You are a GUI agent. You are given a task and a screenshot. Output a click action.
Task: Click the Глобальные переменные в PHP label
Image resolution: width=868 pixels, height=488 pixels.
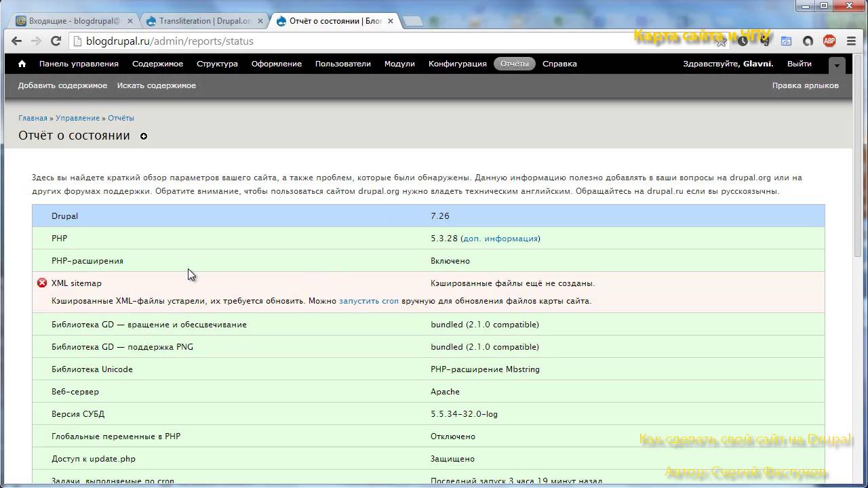pyautogui.click(x=116, y=436)
